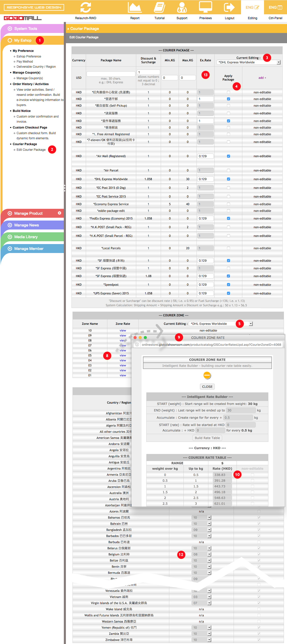Click the Manage News circle icon
The image size is (287, 644).
(x=10, y=225)
